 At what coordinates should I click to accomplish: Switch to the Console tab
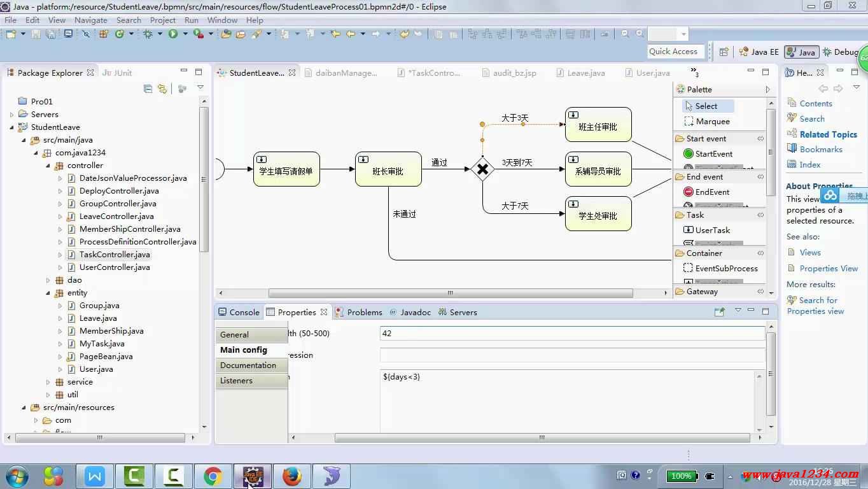click(239, 312)
